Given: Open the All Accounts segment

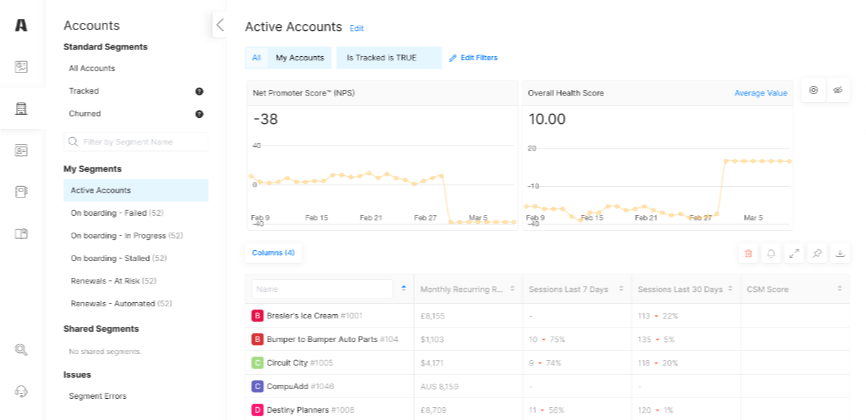Looking at the screenshot, I should click(x=92, y=69).
